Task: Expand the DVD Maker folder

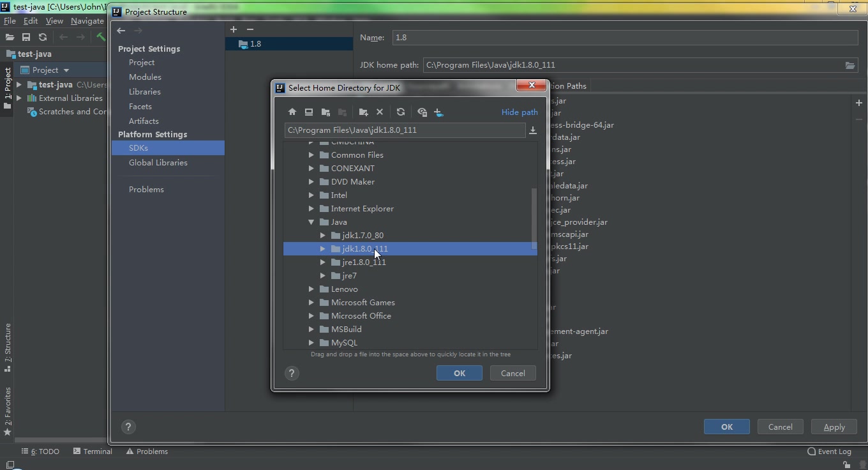Action: tap(311, 182)
